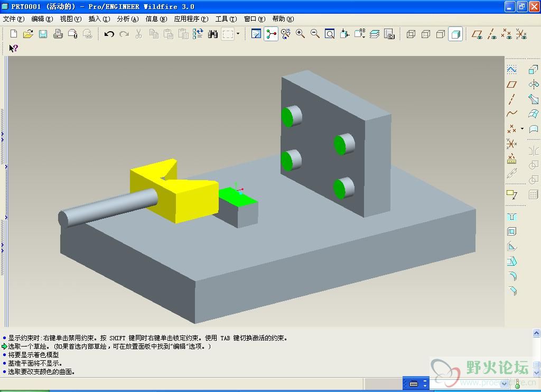Click the context help pointer icon
Screen dimensions: 541x392
click(x=13, y=48)
